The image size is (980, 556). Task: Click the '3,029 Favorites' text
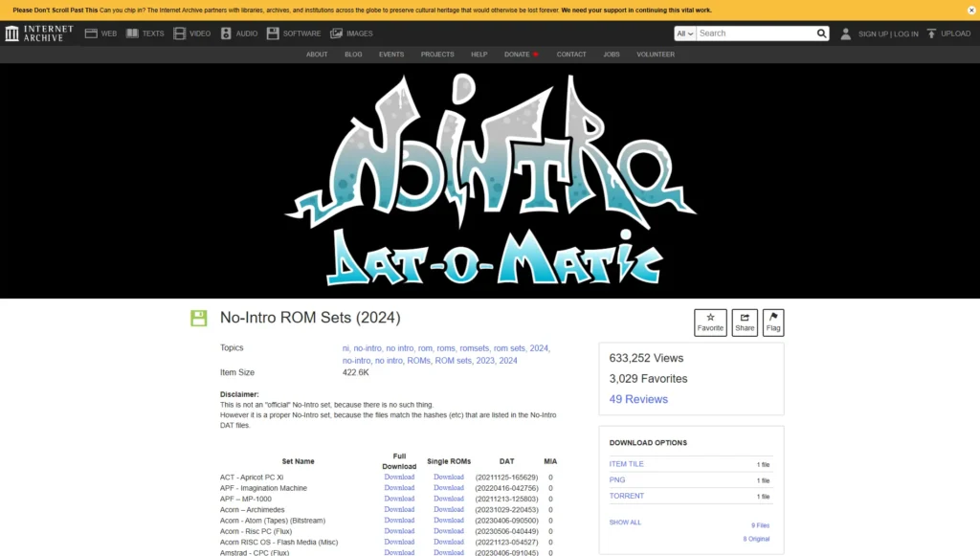pyautogui.click(x=648, y=379)
